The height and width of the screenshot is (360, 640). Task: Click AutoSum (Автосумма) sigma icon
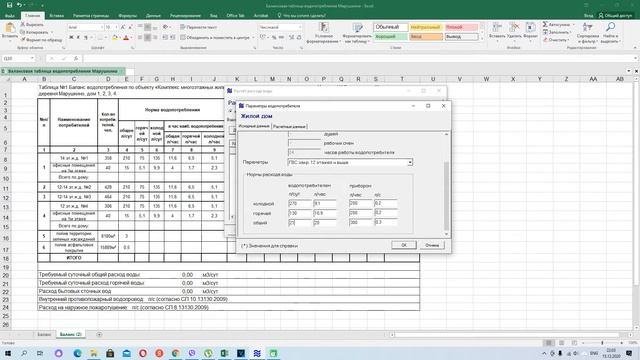pyautogui.click(x=545, y=24)
